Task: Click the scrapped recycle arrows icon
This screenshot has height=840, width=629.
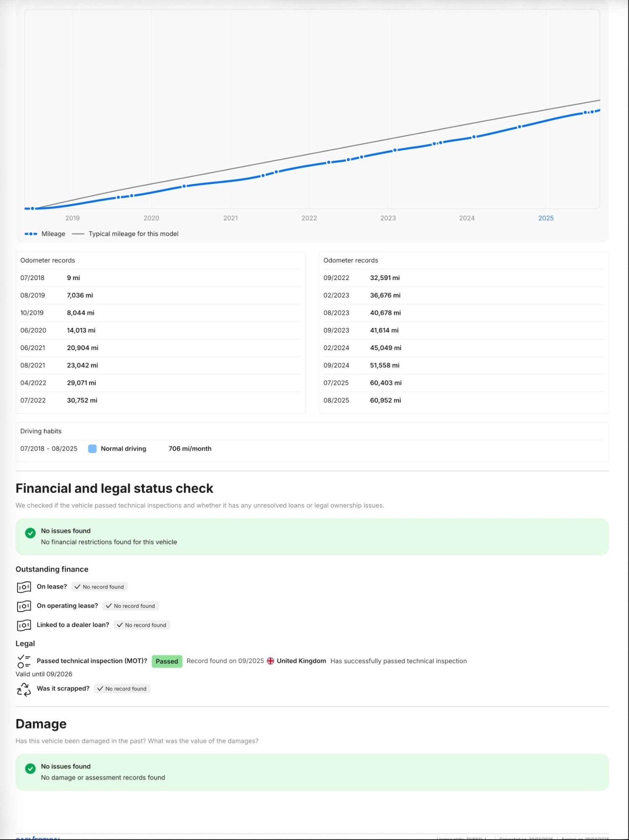Action: (x=24, y=689)
